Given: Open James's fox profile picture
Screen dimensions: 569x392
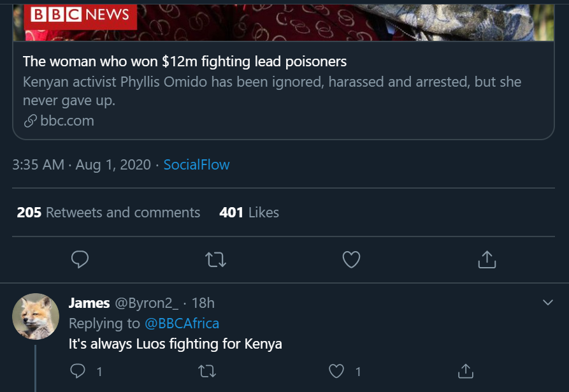Looking at the screenshot, I should (x=36, y=317).
